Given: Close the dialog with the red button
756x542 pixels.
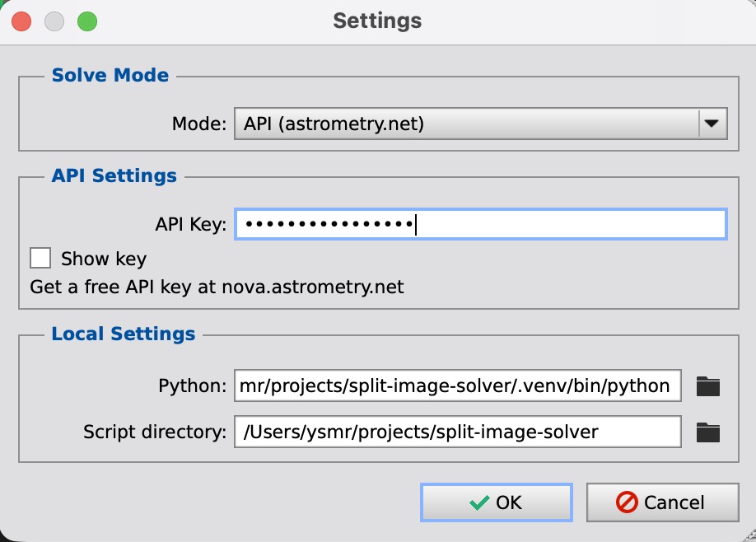Looking at the screenshot, I should point(21,21).
